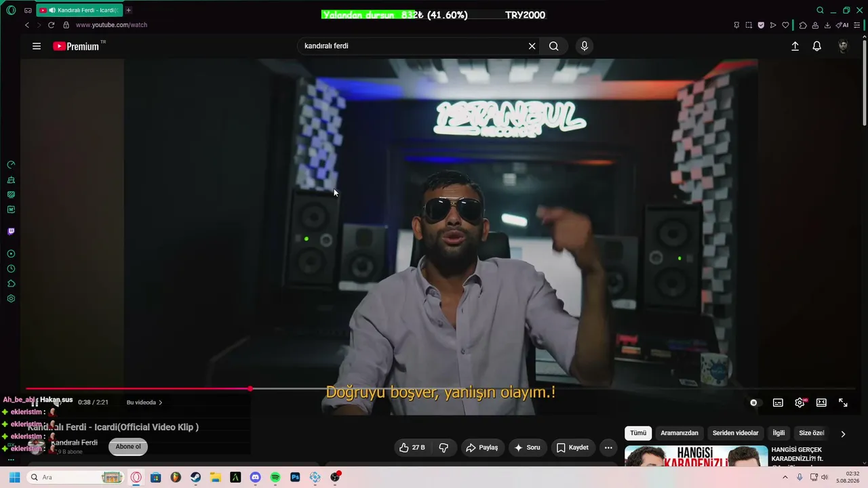Viewport: 868px width, 488px height.
Task: Open the "HANGİSİ GERÇEK KARADENİZLİ" video thumbnail
Action: tap(696, 457)
